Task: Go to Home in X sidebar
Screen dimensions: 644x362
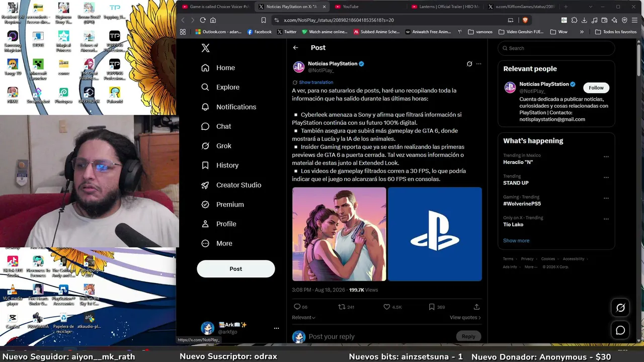Action: (x=218, y=68)
